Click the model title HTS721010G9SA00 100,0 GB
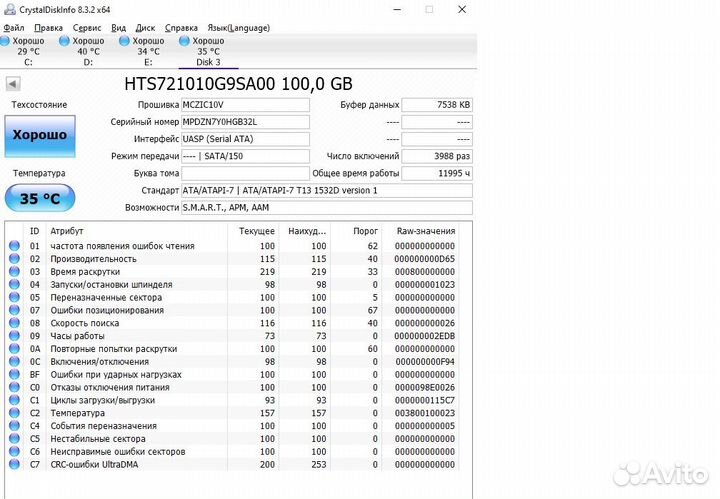720x499 pixels. [x=238, y=84]
